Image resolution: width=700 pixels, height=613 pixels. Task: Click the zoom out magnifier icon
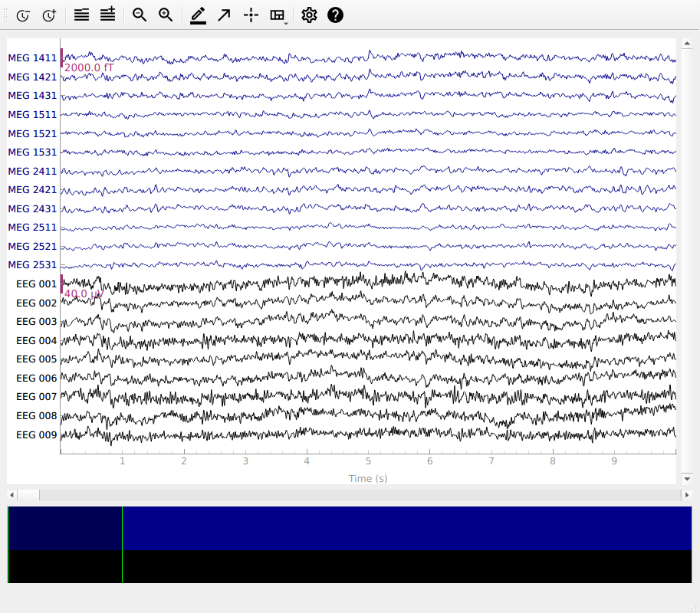tap(140, 15)
